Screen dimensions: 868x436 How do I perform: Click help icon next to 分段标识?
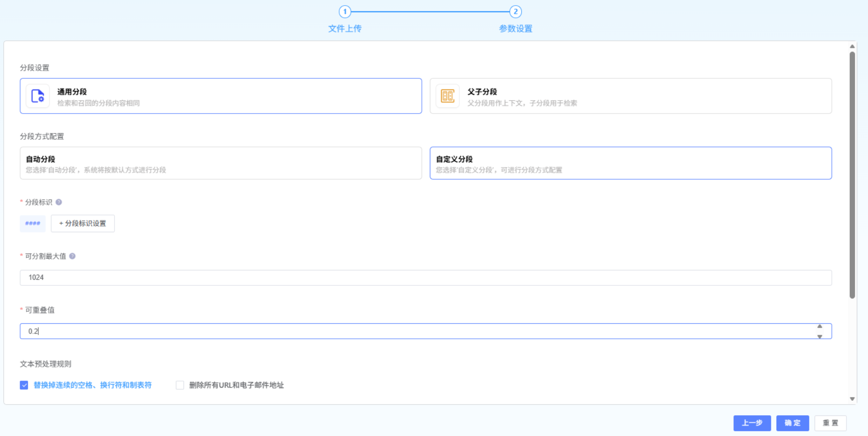click(x=59, y=202)
